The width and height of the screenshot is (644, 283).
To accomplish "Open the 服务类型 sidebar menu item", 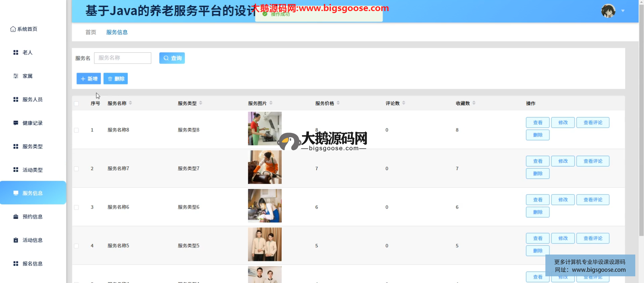I will point(33,146).
